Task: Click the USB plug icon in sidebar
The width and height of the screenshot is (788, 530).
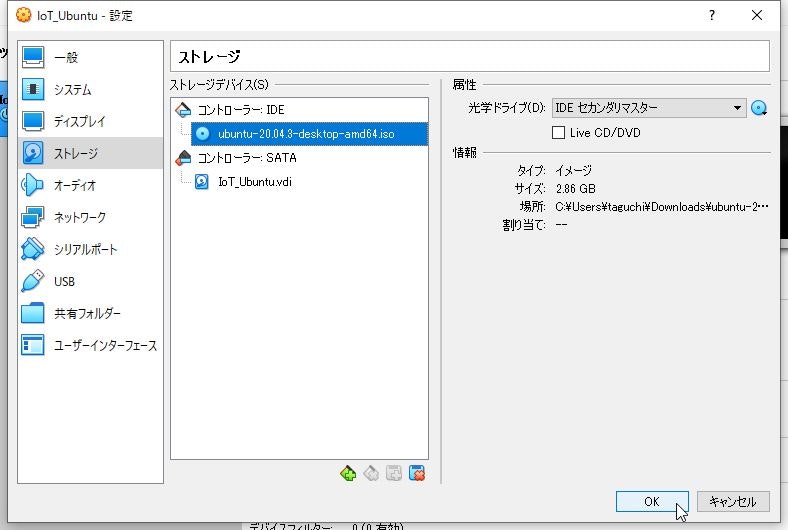Action: point(33,281)
